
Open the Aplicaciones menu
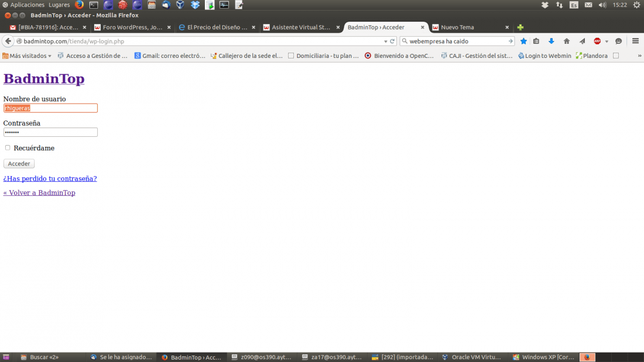(x=23, y=5)
